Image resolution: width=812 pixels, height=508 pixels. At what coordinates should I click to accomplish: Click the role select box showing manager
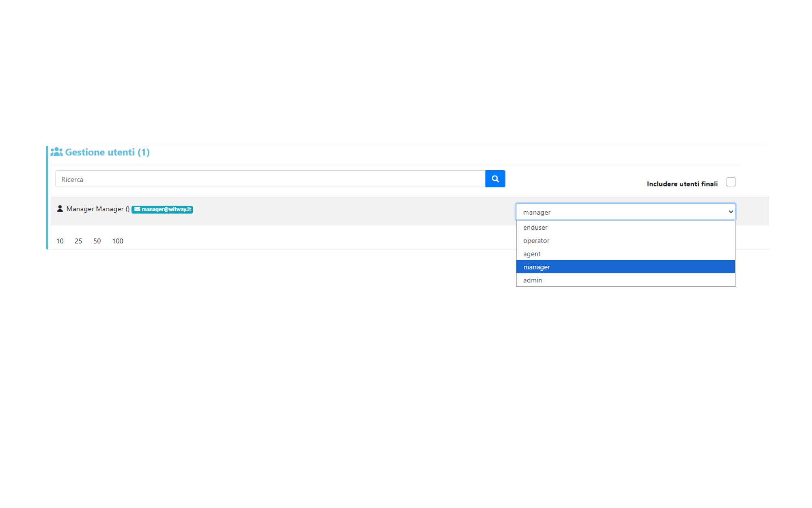tap(617, 212)
